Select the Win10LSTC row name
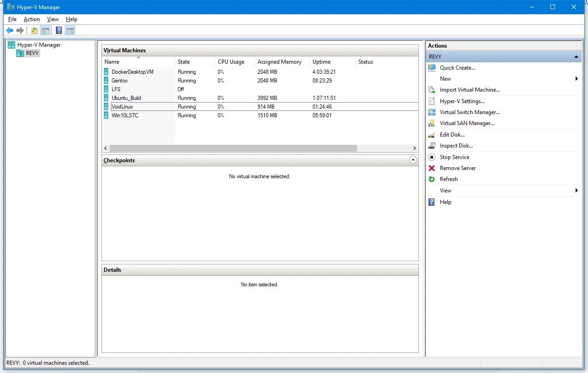 coord(125,115)
